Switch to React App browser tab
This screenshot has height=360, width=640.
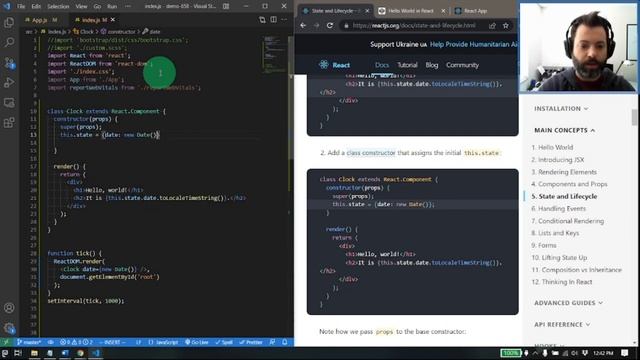coord(476,11)
